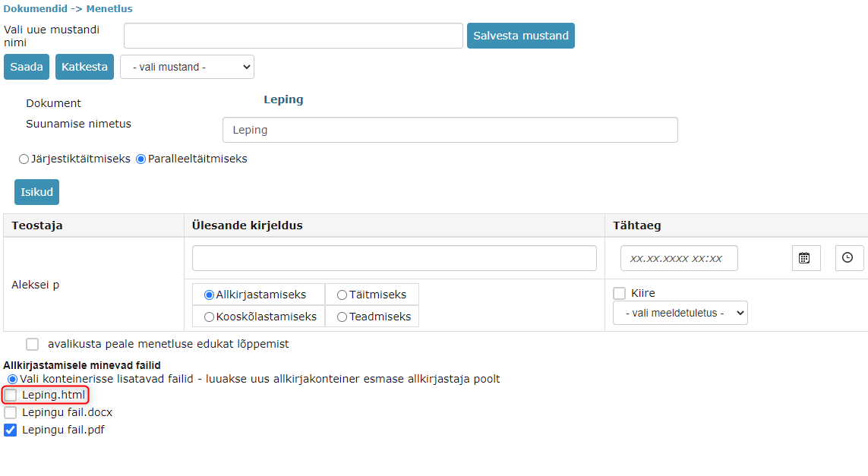This screenshot has width=868, height=476.
Task: Uncheck the Lepingu fail.pdf checkbox
Action: [x=11, y=430]
